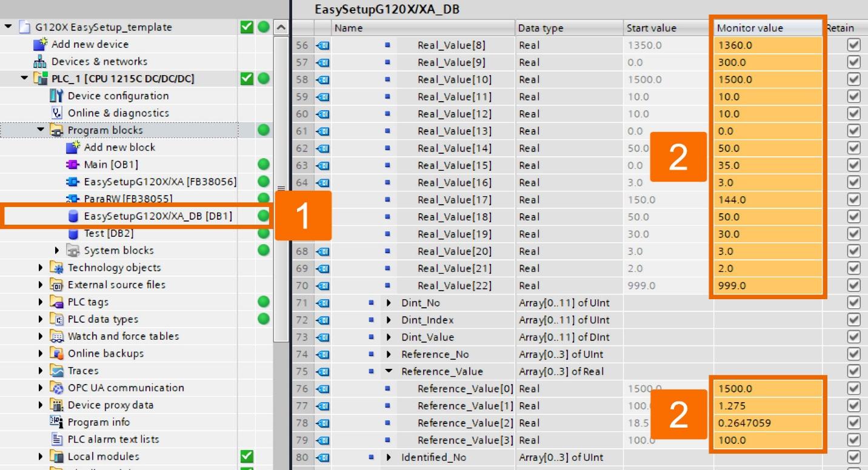Viewport: 868px width, 470px height.
Task: Toggle Retain checkbox for Real_Value[13]
Action: tap(854, 131)
